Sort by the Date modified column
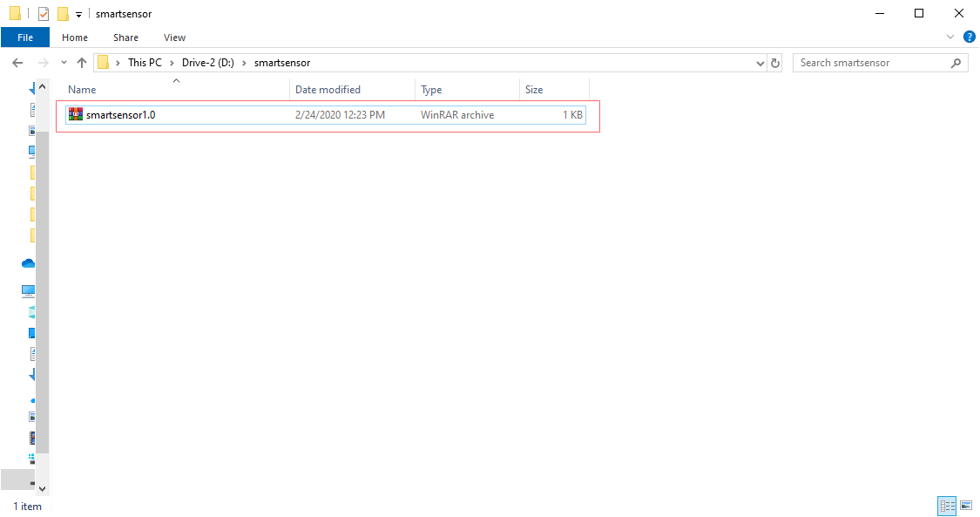Screen dimensions: 980x517 pos(328,90)
